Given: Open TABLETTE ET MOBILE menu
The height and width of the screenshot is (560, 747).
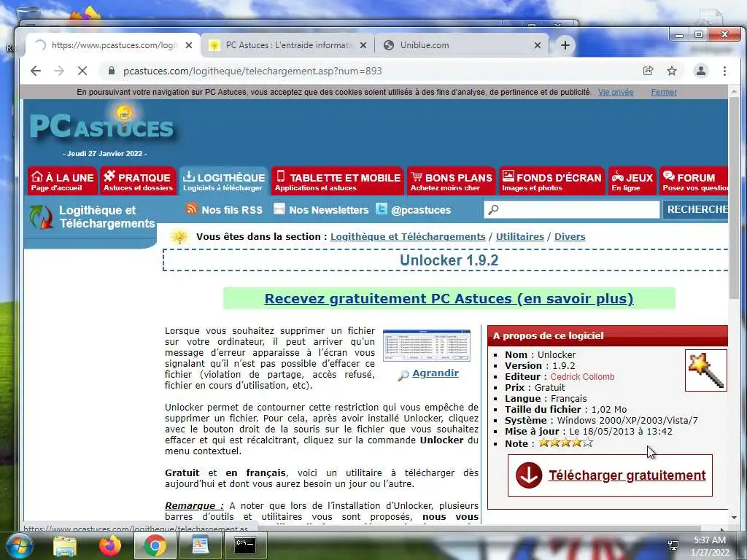Looking at the screenshot, I should click(338, 181).
